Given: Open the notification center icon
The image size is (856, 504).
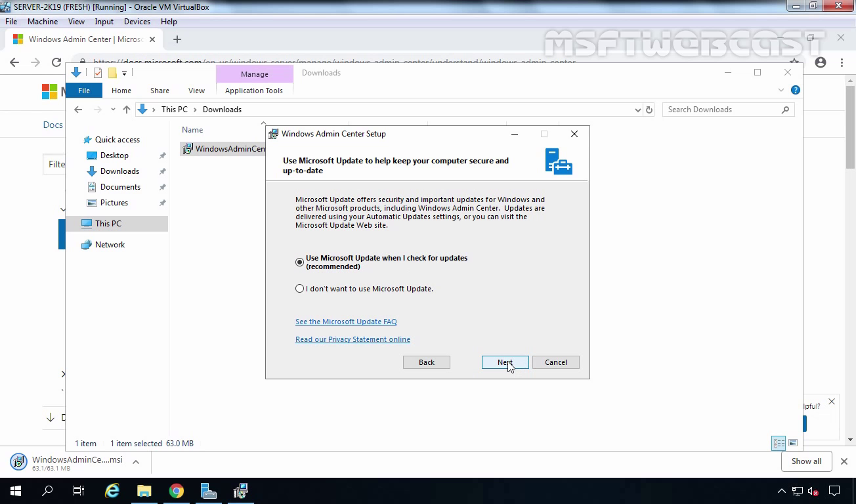Looking at the screenshot, I should point(834,491).
